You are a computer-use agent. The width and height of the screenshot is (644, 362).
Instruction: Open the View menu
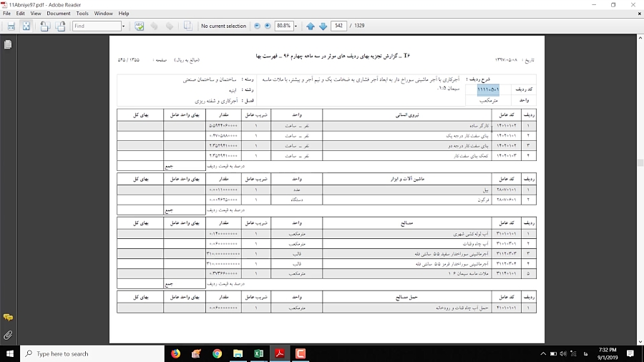[36, 14]
